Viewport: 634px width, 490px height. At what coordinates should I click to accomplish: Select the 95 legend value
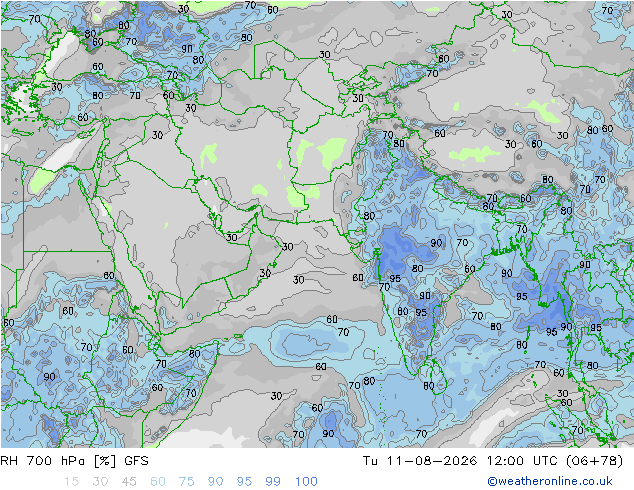pos(244,482)
